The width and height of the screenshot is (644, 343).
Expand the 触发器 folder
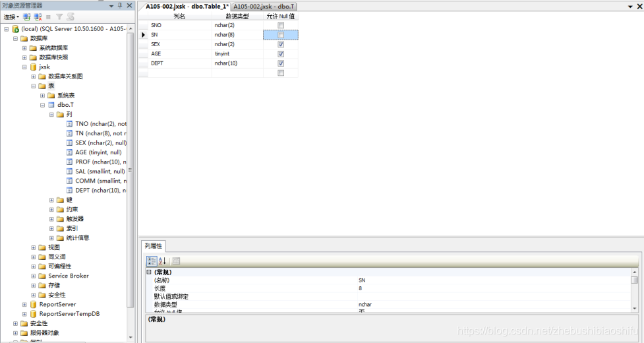[x=51, y=219]
